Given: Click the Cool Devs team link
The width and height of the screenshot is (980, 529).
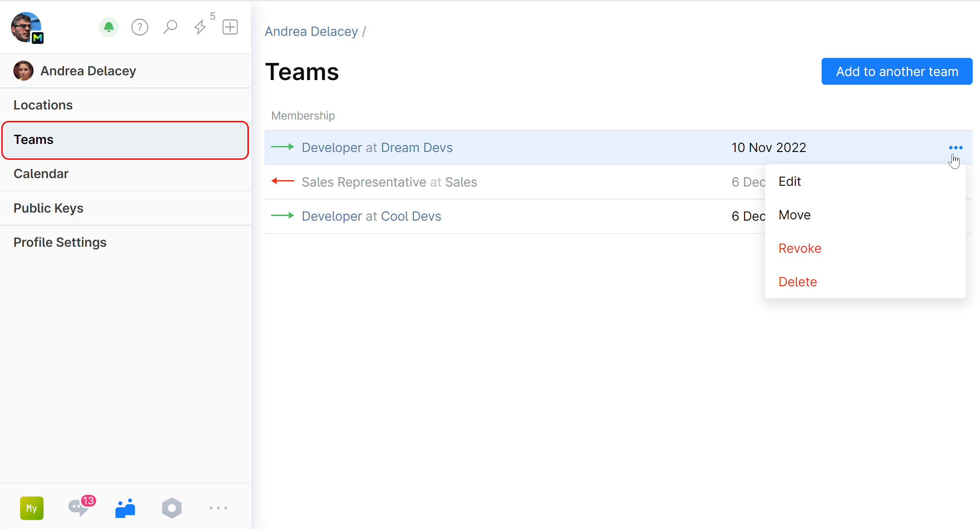Looking at the screenshot, I should point(411,216).
